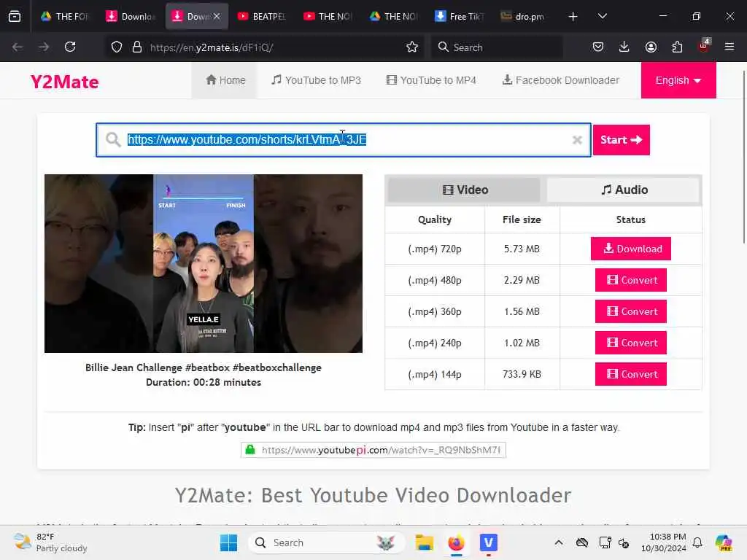Viewport: 747px width, 560px height.
Task: Convert the 360p mp4 video
Action: click(x=631, y=311)
